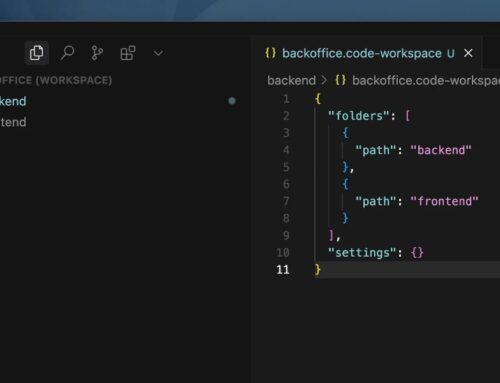Open the Explorer view icon

[x=36, y=53]
